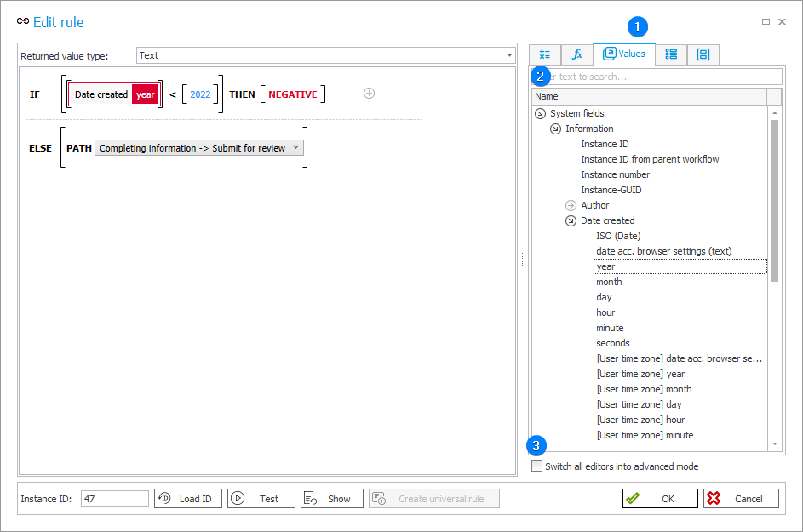Select [User time zone] year item
This screenshot has height=532, width=803.
pos(640,374)
